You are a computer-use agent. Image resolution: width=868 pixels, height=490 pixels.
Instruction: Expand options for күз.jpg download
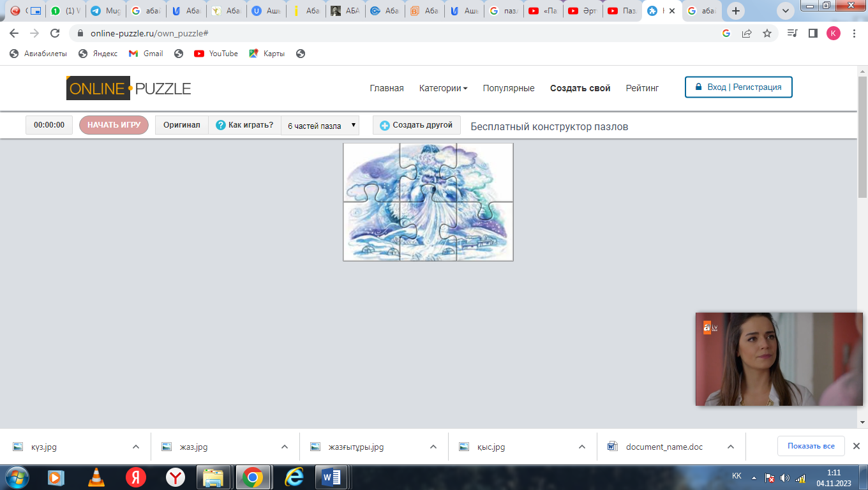pos(135,447)
